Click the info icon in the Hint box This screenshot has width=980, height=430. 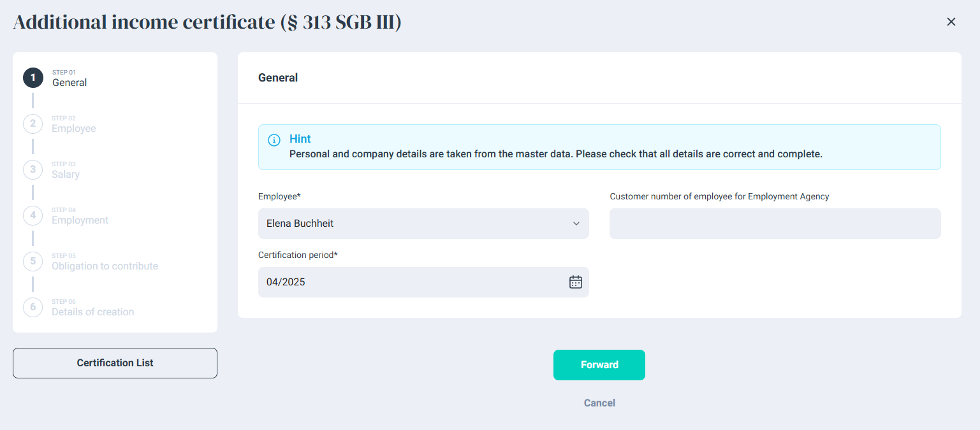point(274,140)
